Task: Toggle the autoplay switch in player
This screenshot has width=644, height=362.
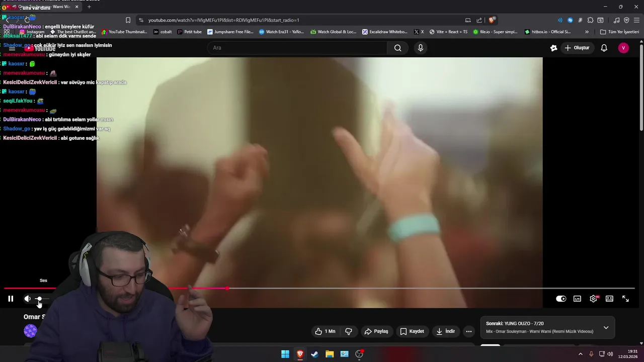Action: coord(561,299)
